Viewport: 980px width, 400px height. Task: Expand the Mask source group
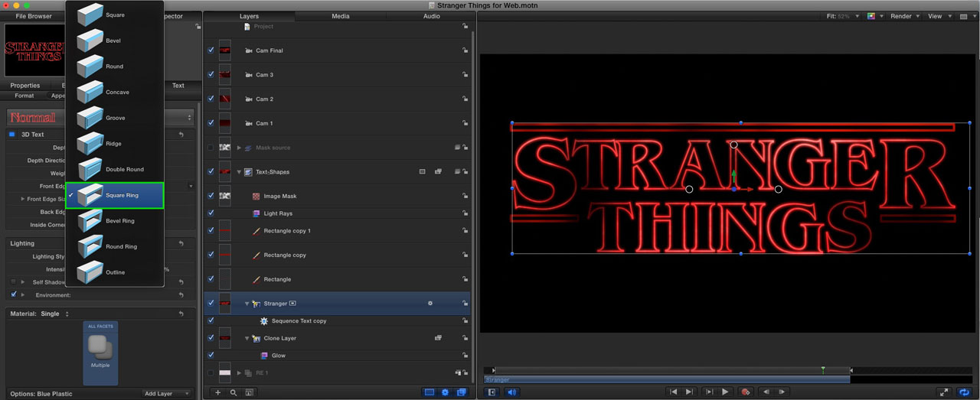pos(239,148)
